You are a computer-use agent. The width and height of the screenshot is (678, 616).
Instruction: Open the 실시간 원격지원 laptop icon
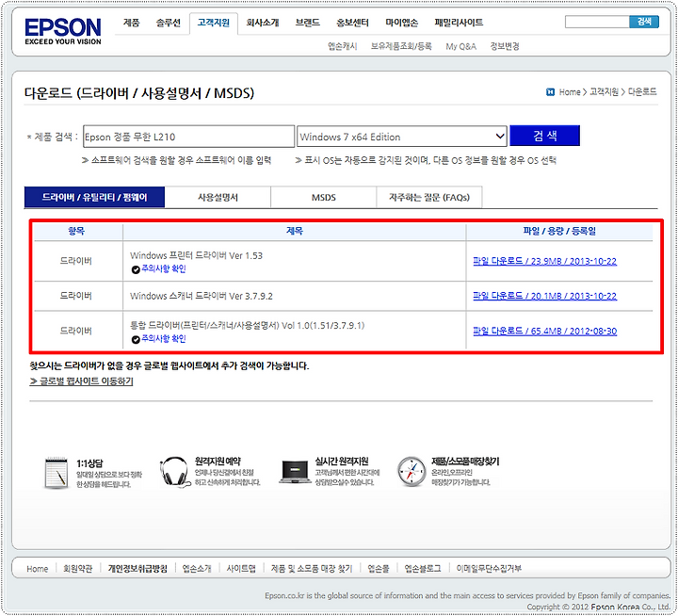296,472
